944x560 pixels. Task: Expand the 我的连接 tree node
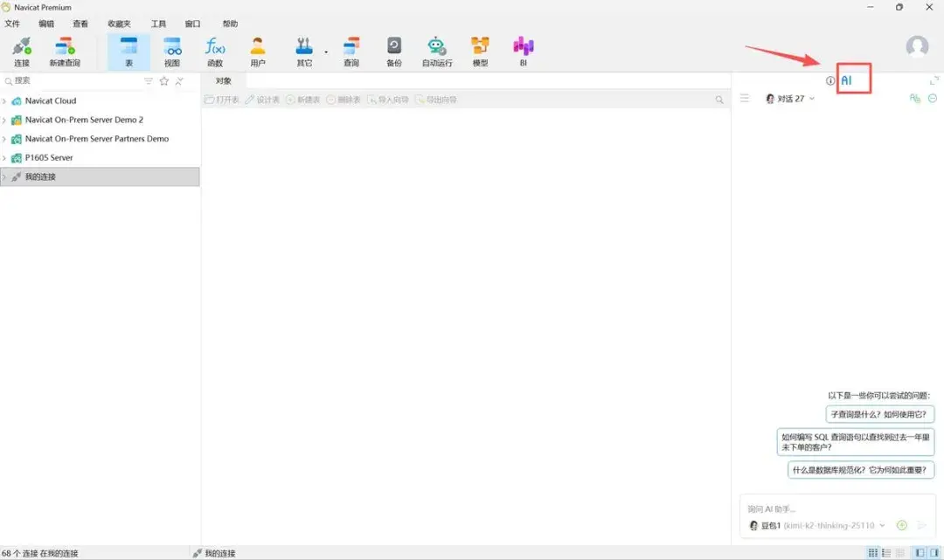4,176
